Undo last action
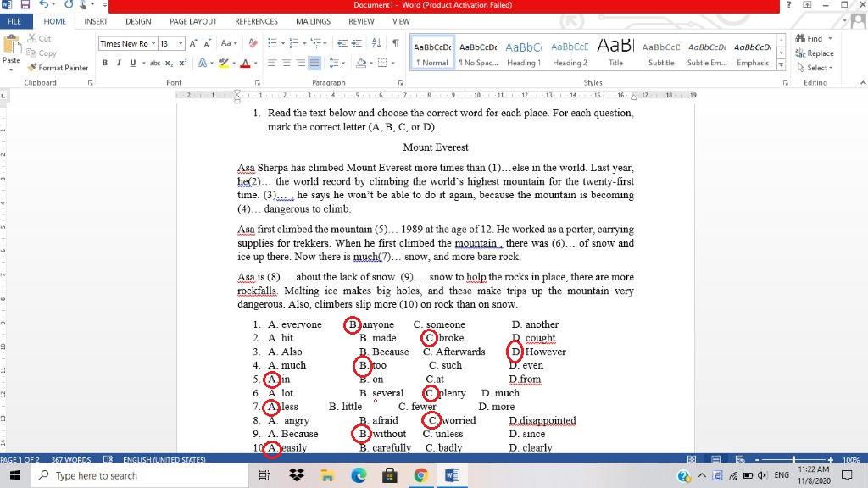Screen dimensions: 868x488 click(x=44, y=4)
